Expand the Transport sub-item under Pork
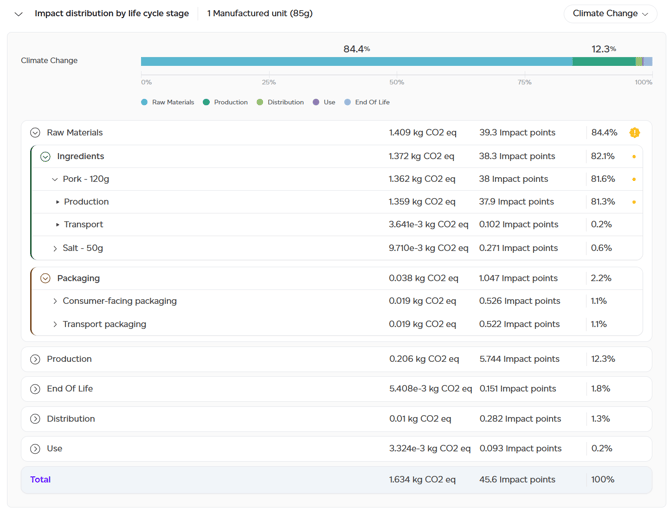 [57, 225]
